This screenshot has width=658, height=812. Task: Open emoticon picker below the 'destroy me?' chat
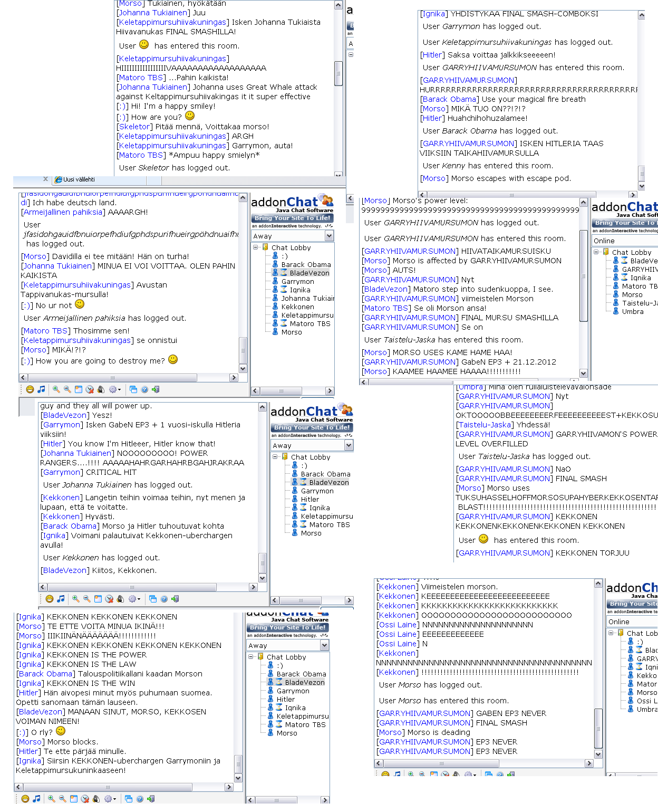[30, 389]
